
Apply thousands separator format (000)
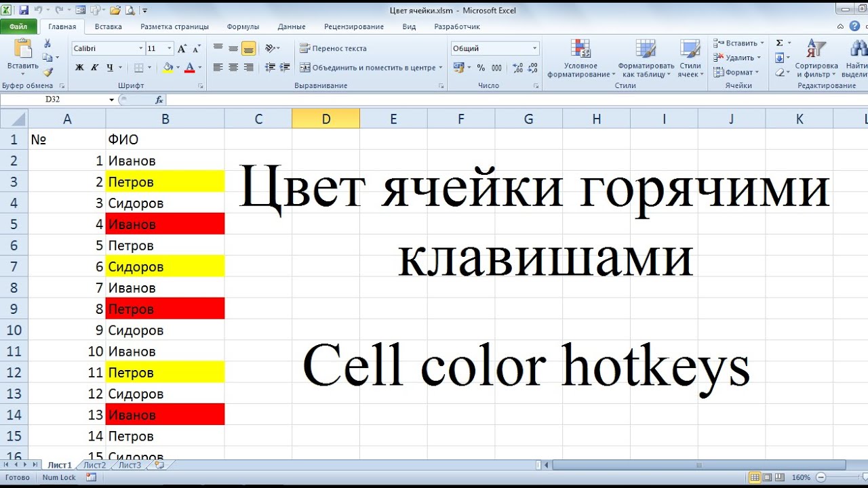497,68
